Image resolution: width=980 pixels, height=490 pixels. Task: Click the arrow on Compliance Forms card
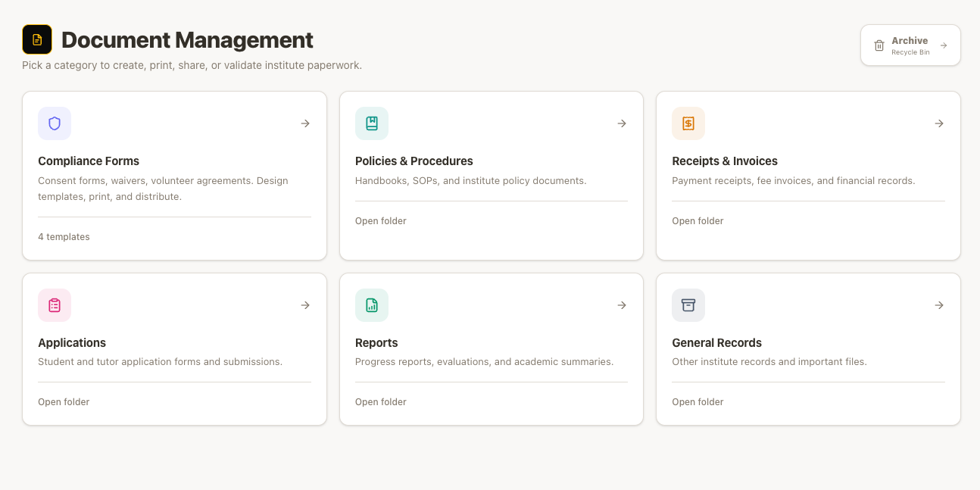click(x=305, y=123)
